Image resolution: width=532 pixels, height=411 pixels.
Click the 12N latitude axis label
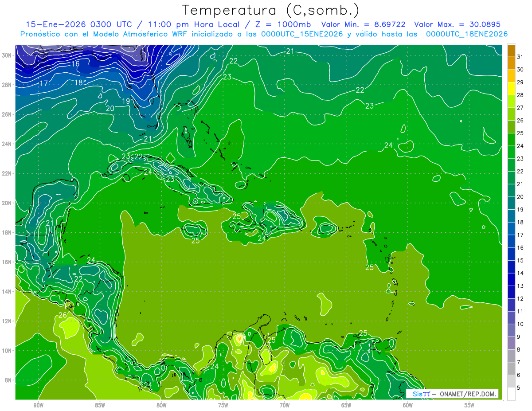[x=7, y=321]
